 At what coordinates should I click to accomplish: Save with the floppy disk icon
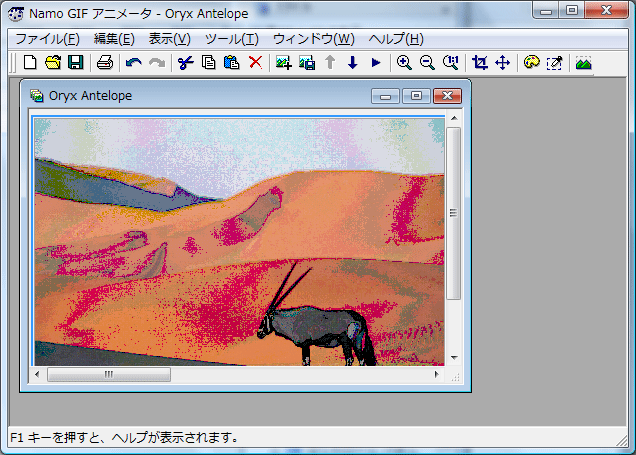(75, 63)
